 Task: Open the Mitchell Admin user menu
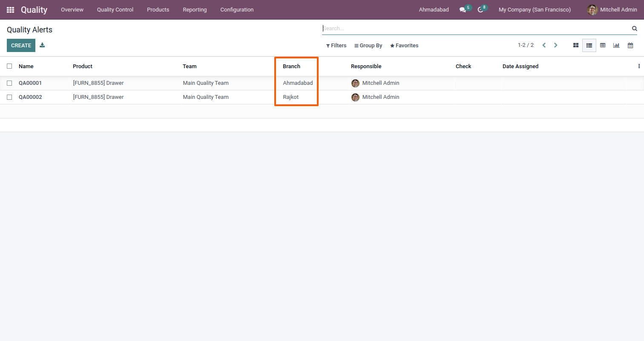point(612,10)
